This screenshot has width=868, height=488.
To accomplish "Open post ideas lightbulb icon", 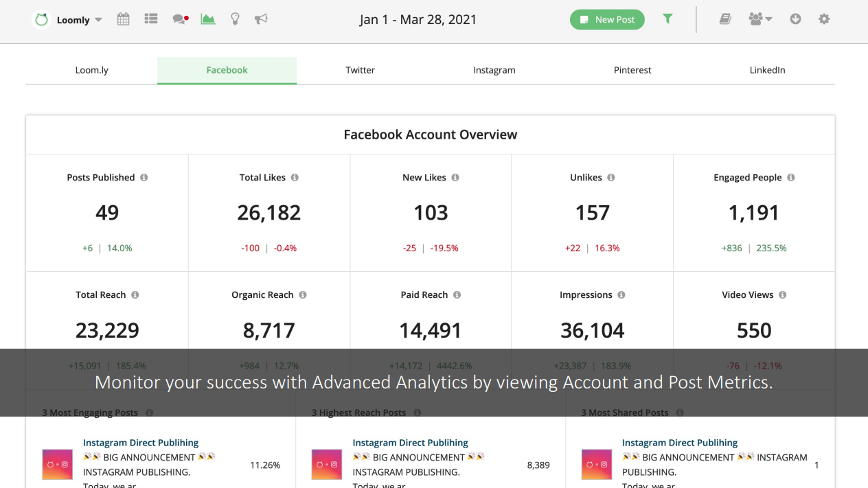I will [x=235, y=19].
